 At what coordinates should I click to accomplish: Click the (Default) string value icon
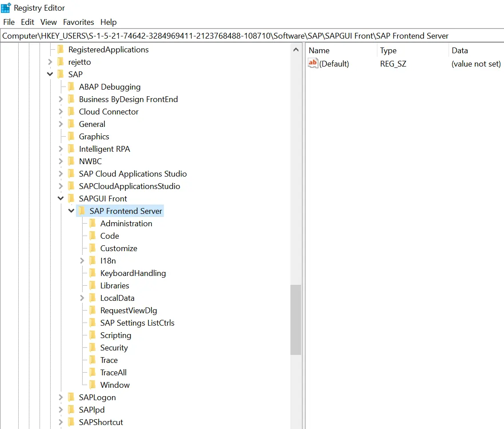(x=313, y=63)
